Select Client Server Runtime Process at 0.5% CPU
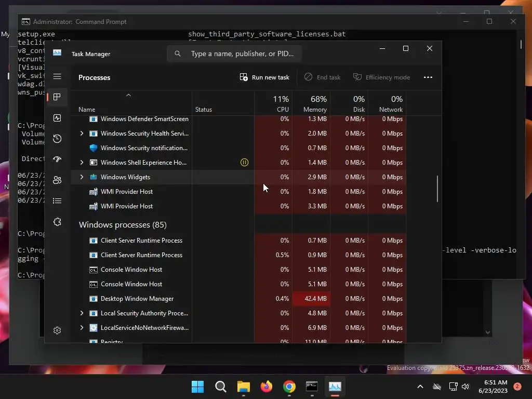Image resolution: width=532 pixels, height=399 pixels. click(238, 255)
